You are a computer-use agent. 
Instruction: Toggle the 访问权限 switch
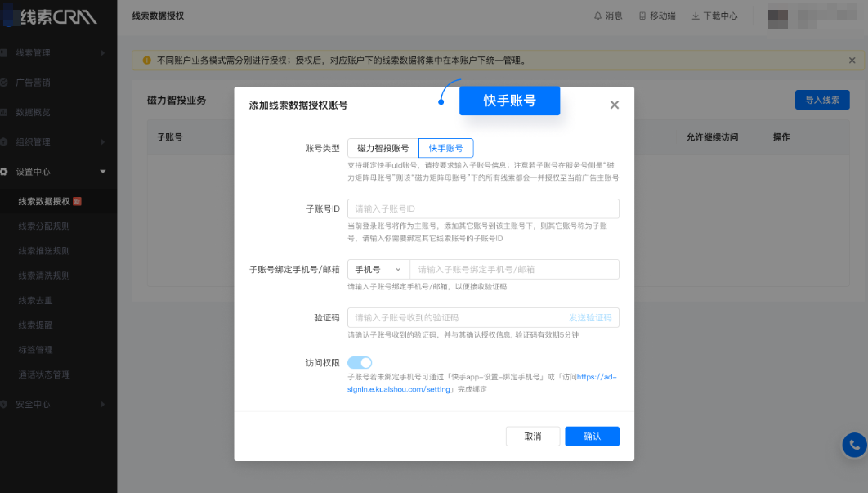click(x=360, y=363)
